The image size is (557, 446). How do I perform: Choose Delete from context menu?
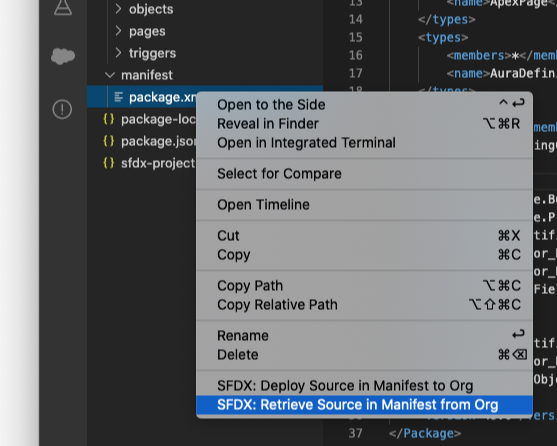coord(364,355)
